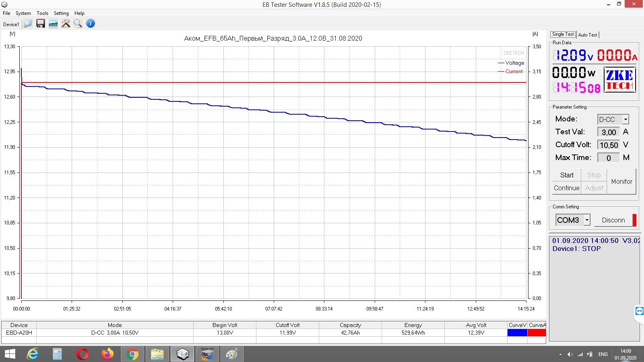
Task: Click the magnifying glass toolbar icon
Action: (x=78, y=24)
